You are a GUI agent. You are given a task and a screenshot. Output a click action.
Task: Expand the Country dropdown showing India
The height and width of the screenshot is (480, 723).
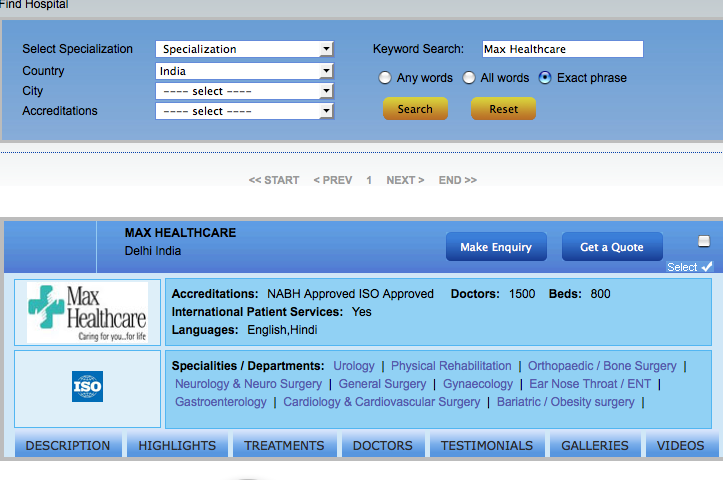[244, 71]
